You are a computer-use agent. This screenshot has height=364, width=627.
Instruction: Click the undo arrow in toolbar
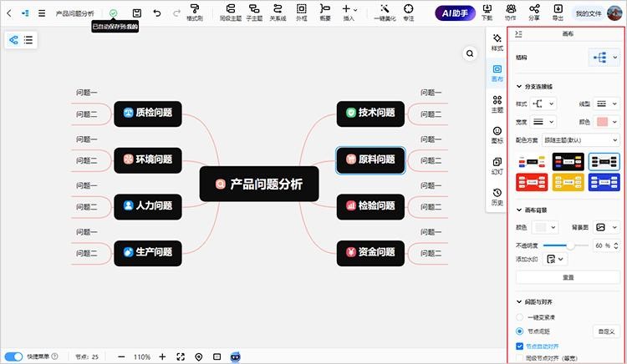pyautogui.click(x=157, y=13)
